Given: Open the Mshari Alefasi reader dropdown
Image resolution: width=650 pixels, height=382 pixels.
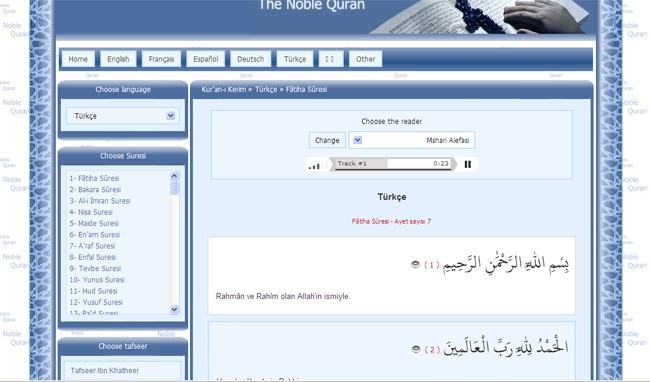Looking at the screenshot, I should (412, 140).
